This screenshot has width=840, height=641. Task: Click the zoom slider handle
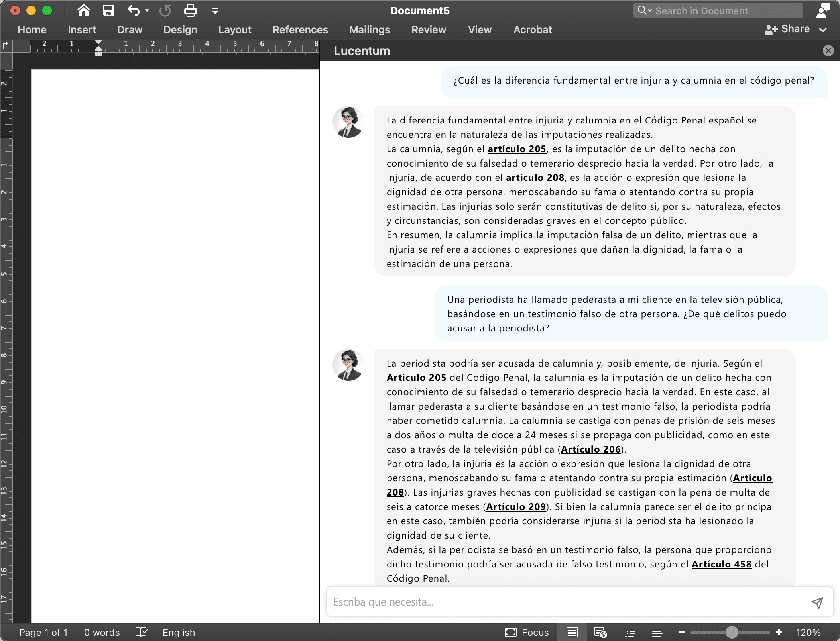pyautogui.click(x=732, y=632)
